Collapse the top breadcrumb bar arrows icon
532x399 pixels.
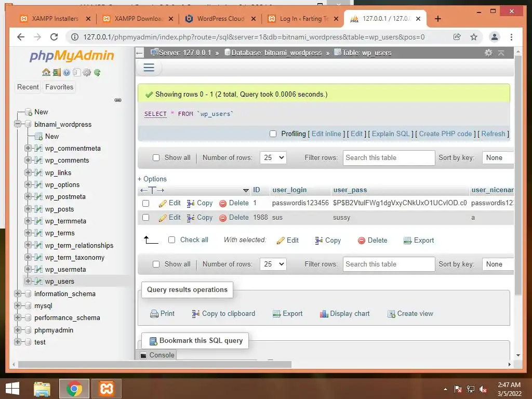click(x=501, y=52)
